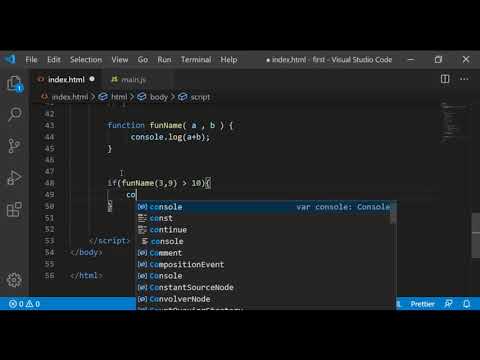480x360 pixels.
Task: Select the ConstantSourceNode suggestion
Action: 263,287
